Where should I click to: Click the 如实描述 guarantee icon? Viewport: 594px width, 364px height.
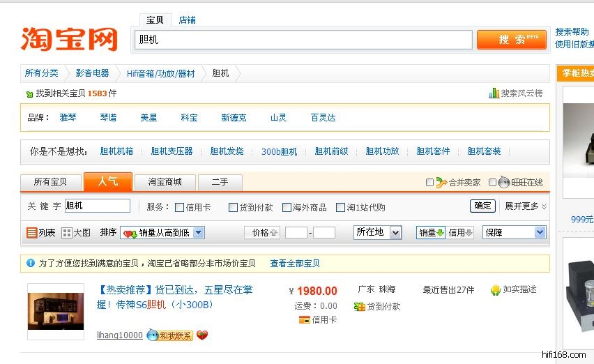495,290
